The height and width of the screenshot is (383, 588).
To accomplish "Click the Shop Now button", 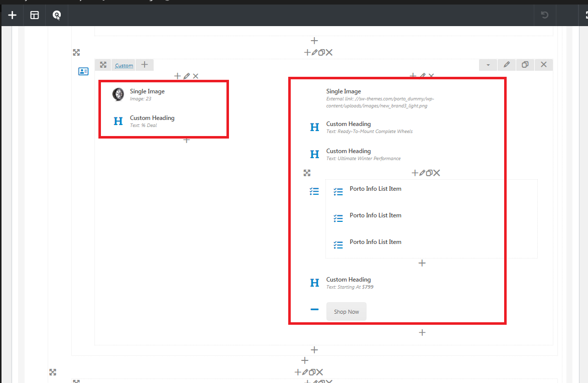I will click(346, 311).
